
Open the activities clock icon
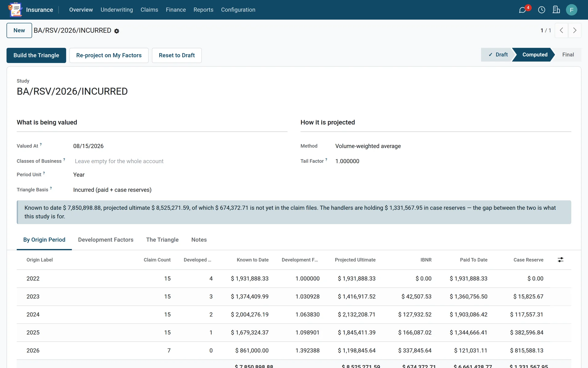pos(541,10)
